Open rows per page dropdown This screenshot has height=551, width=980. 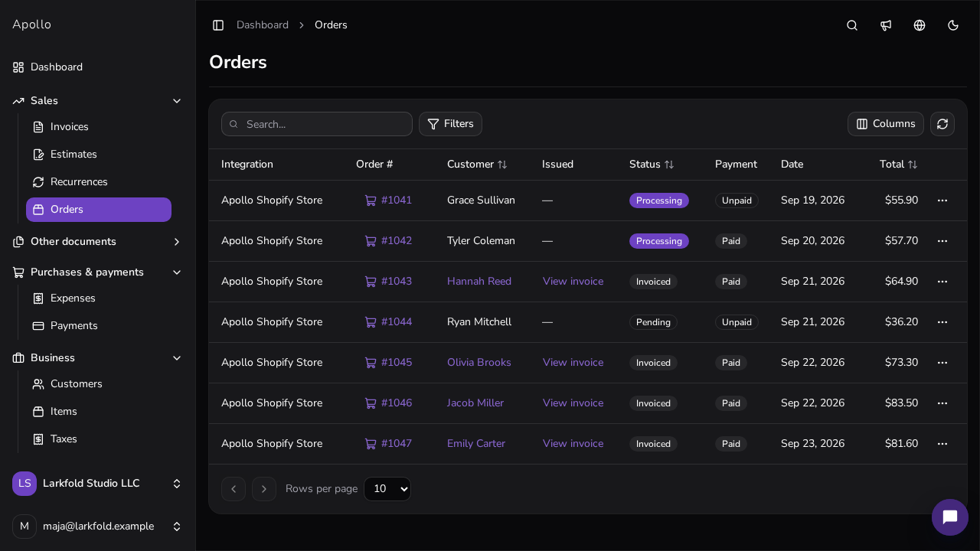pos(387,489)
